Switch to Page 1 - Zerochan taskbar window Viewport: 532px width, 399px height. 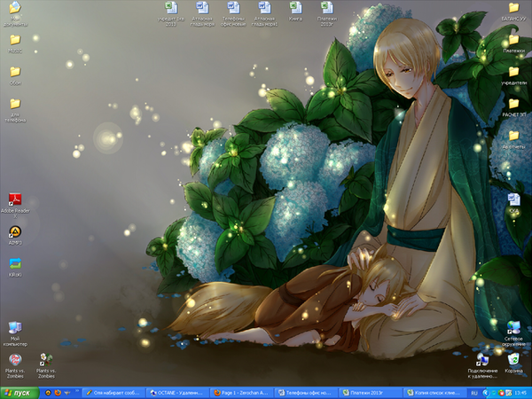click(x=242, y=392)
